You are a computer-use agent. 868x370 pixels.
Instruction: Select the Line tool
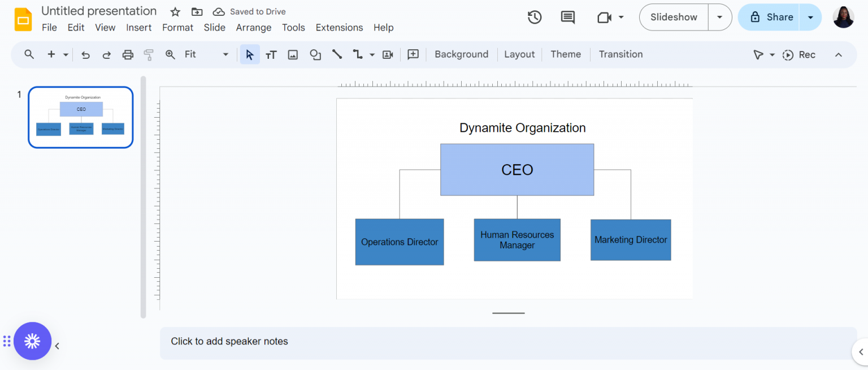point(337,54)
